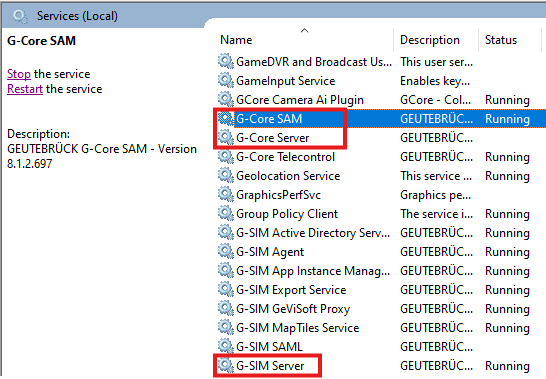Select the G-Core Telecontrol service row

[x=381, y=157]
